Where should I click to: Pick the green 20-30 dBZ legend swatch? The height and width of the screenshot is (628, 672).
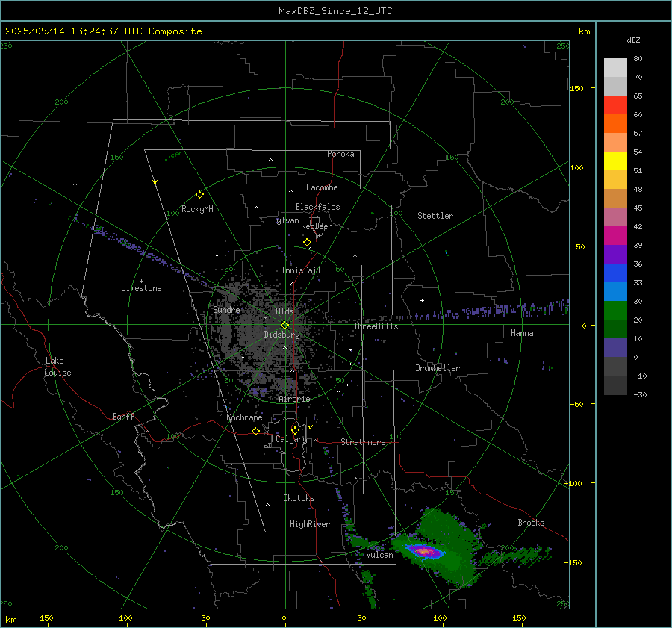[x=615, y=310]
